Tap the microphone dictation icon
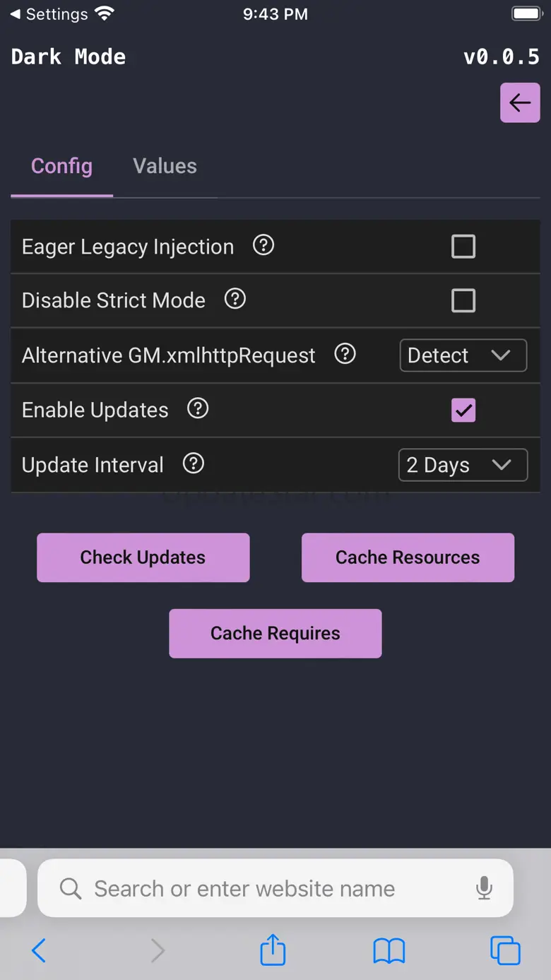551x980 pixels. coord(484,888)
